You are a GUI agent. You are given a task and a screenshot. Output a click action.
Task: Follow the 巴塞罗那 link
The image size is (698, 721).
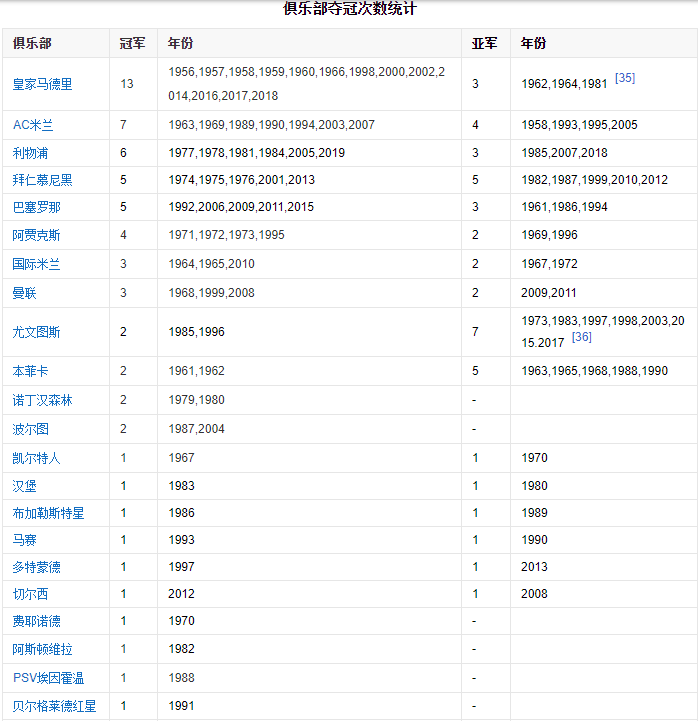pyautogui.click(x=36, y=207)
